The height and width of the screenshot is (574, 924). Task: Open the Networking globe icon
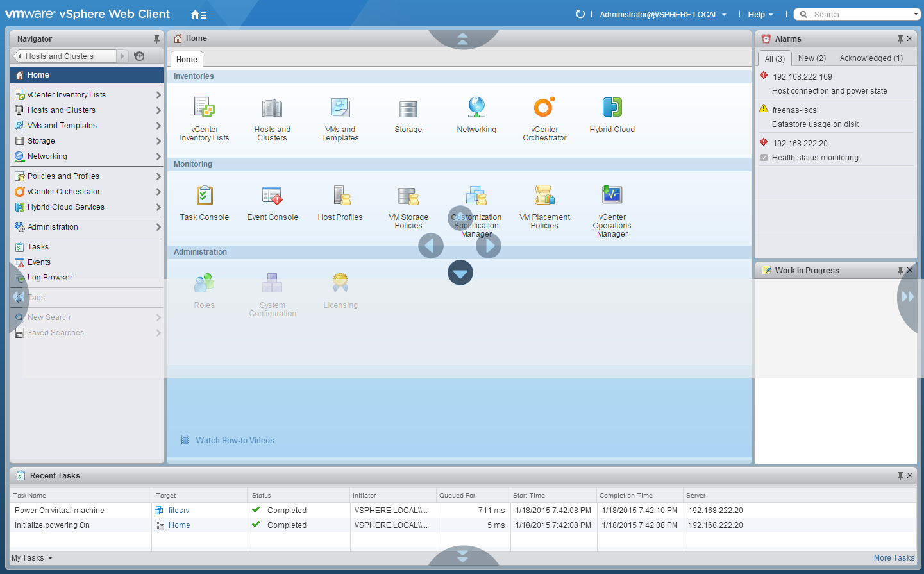tap(476, 108)
